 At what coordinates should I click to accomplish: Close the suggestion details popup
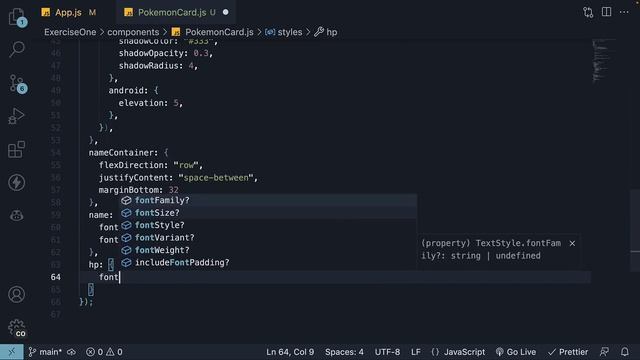572,243
